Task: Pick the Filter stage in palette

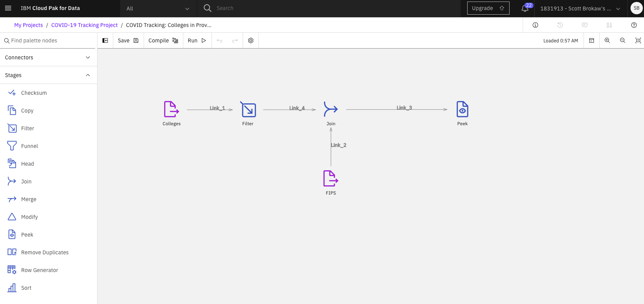Action: click(x=49, y=128)
